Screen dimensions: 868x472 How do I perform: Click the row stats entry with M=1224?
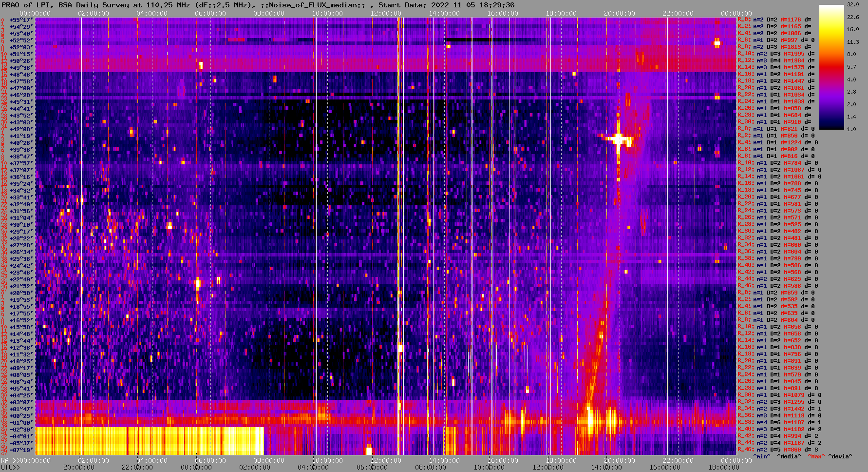(778, 143)
